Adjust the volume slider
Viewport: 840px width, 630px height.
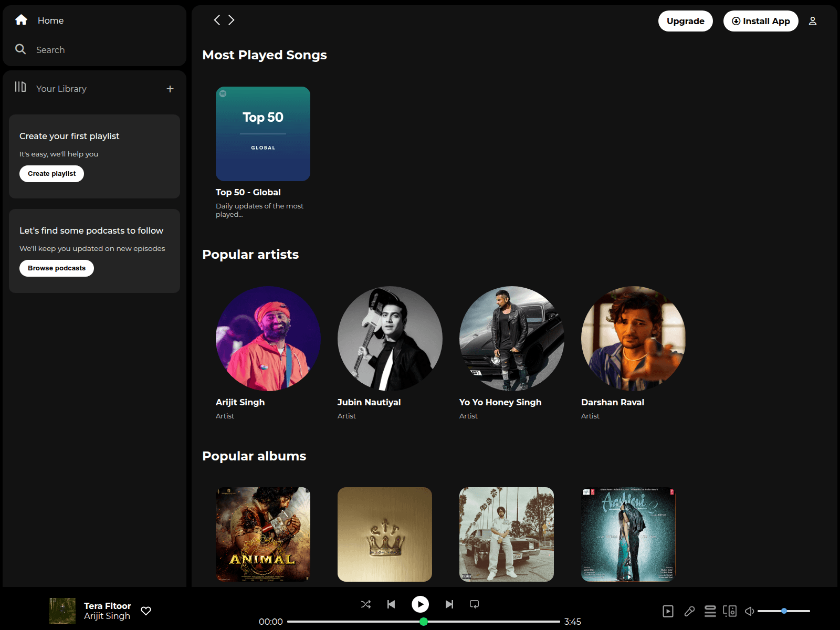tap(783, 611)
